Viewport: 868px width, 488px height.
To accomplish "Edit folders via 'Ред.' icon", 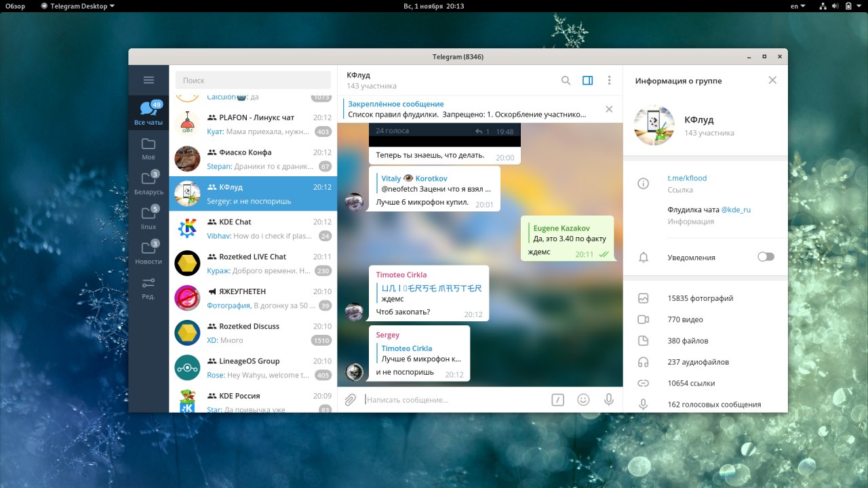I will pyautogui.click(x=149, y=287).
